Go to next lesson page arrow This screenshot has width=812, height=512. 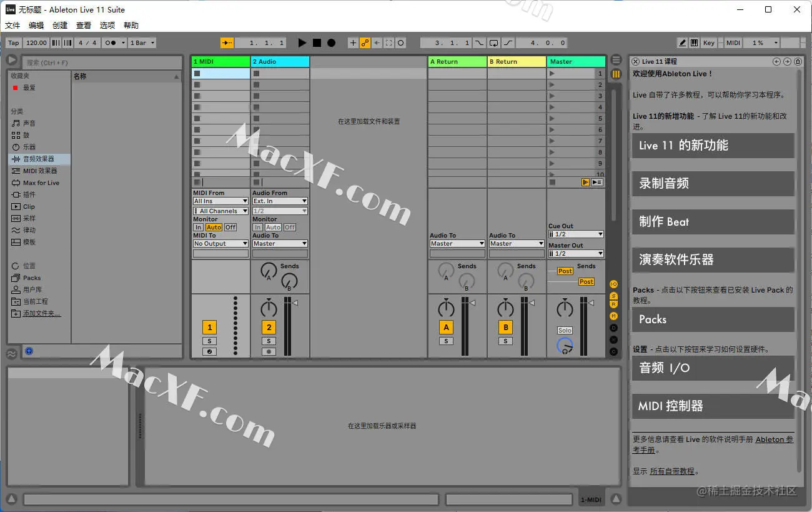tap(787, 61)
